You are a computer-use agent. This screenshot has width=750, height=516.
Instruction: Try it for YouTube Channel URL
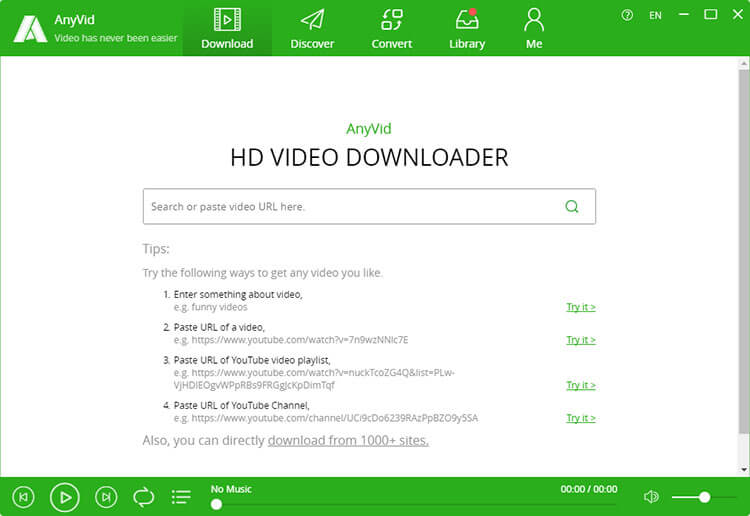pos(581,418)
